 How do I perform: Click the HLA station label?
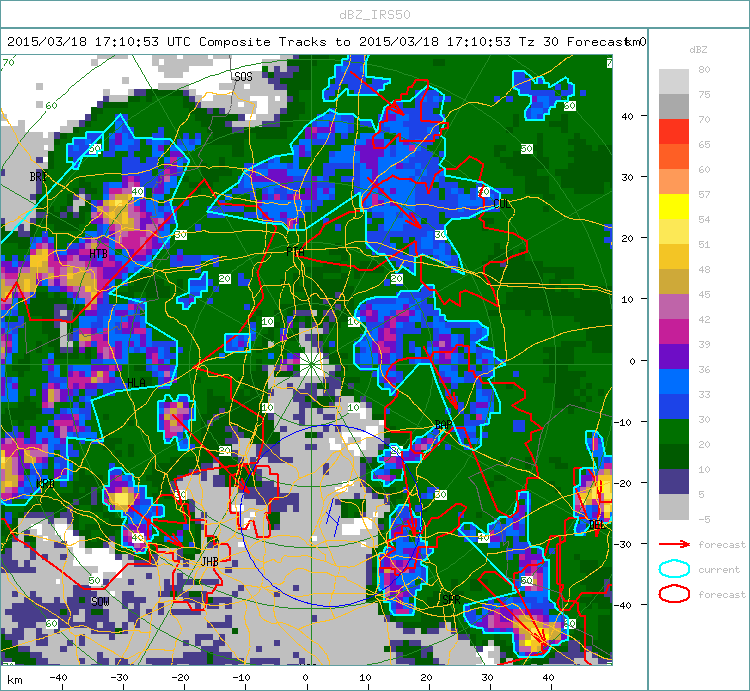tap(136, 383)
